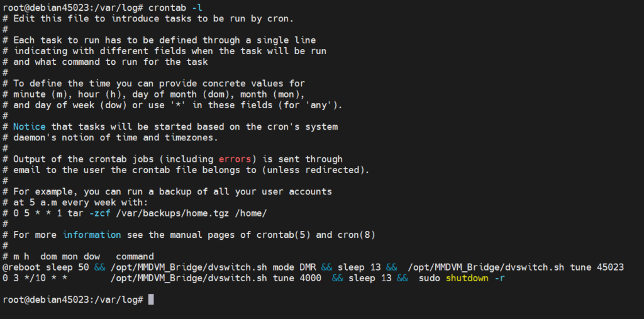Click the cyan word "information"

[x=92, y=235]
